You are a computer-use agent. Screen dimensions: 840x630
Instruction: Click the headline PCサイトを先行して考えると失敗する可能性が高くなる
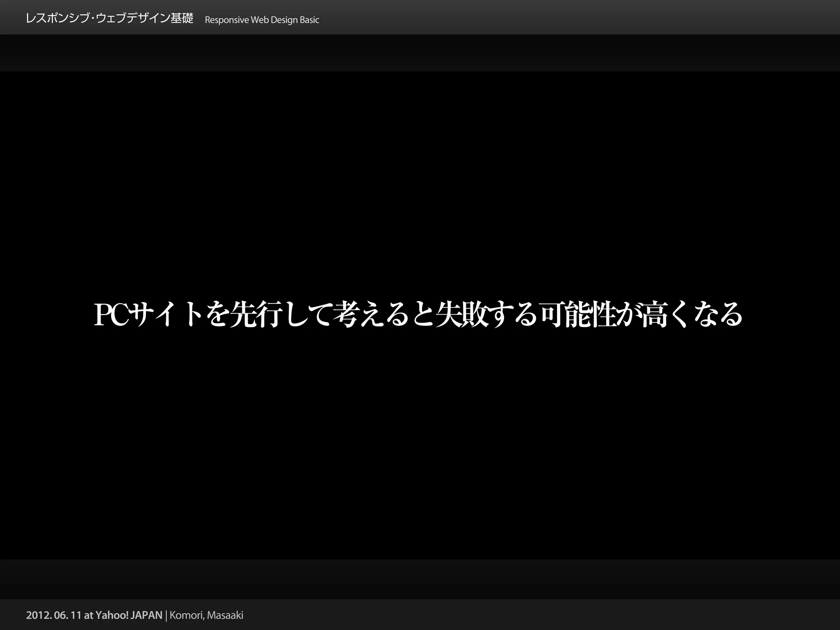[x=418, y=315]
